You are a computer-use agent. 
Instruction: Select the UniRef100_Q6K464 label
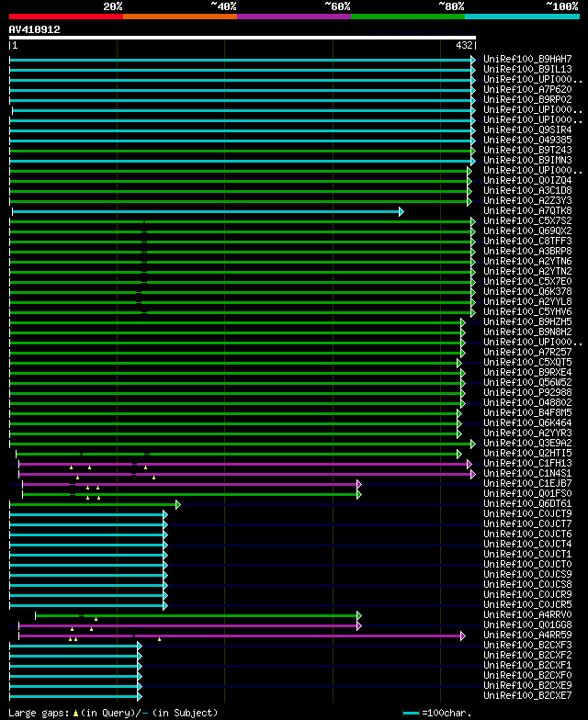point(527,422)
